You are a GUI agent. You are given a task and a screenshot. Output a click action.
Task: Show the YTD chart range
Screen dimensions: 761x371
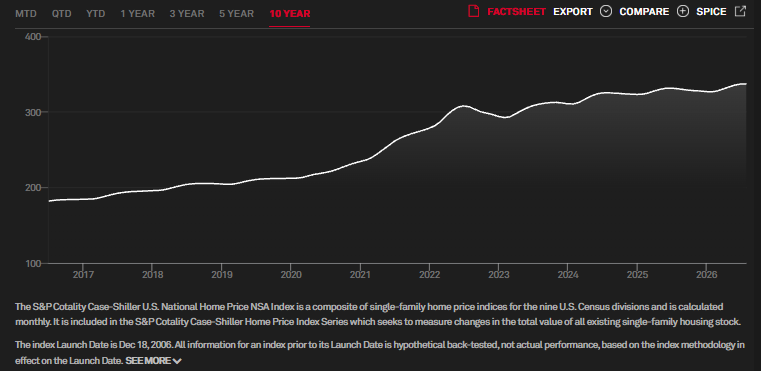(96, 14)
